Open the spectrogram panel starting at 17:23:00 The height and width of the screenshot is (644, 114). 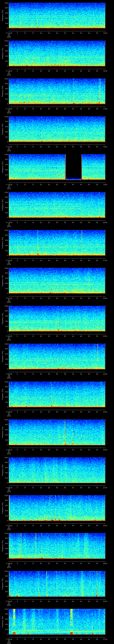click(57, 356)
